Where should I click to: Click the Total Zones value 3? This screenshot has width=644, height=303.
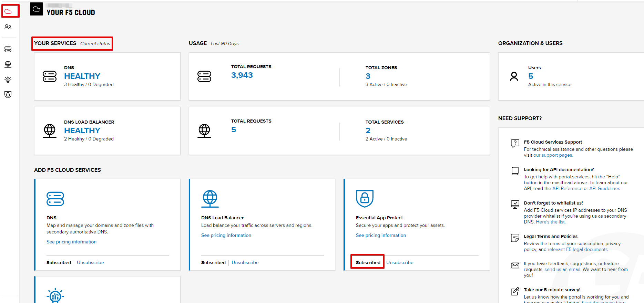(368, 76)
